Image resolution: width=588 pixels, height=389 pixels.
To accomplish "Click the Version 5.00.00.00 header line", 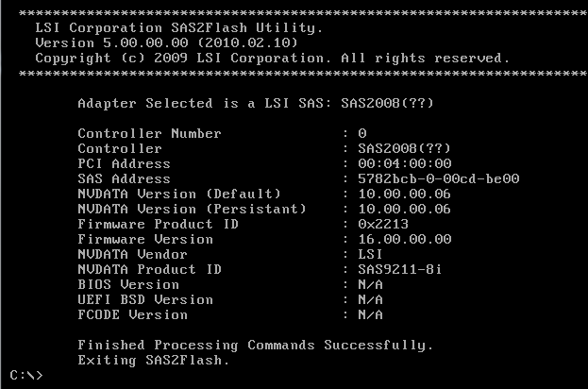I will click(166, 42).
